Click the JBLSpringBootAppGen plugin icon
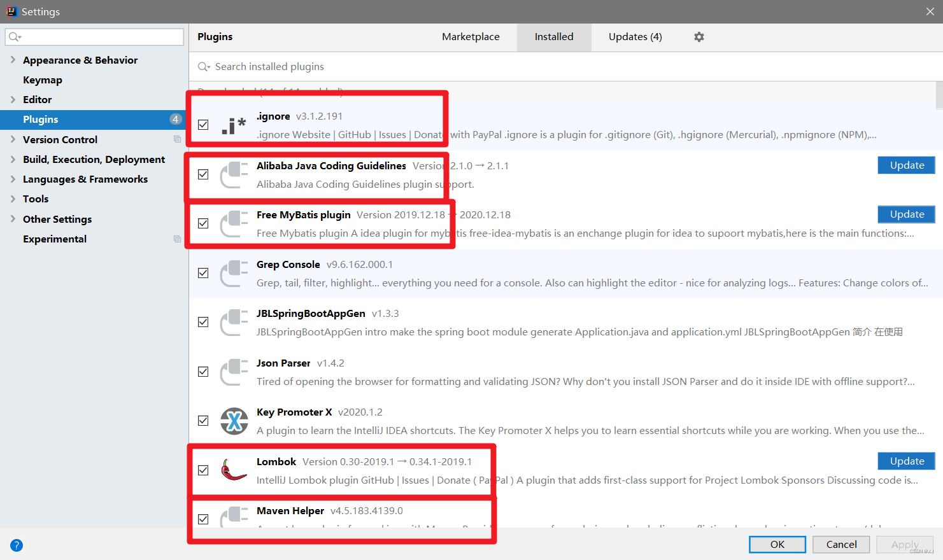The height and width of the screenshot is (560, 943). point(234,323)
